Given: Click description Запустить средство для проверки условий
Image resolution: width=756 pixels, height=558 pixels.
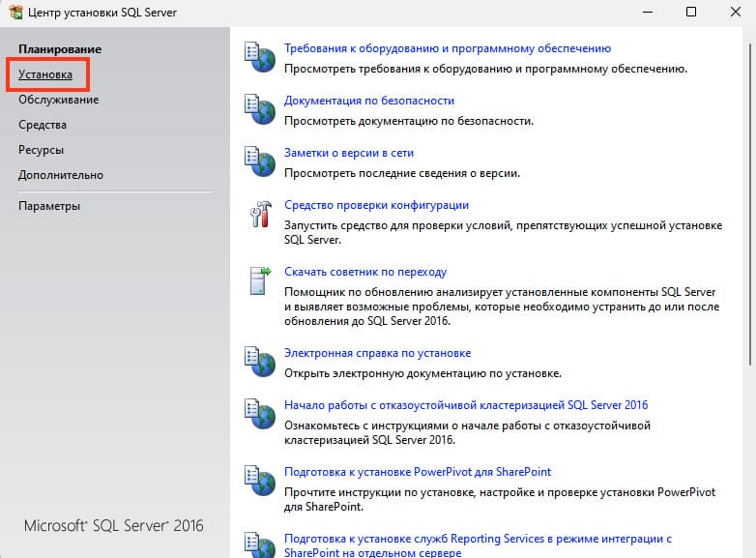Looking at the screenshot, I should tap(503, 232).
